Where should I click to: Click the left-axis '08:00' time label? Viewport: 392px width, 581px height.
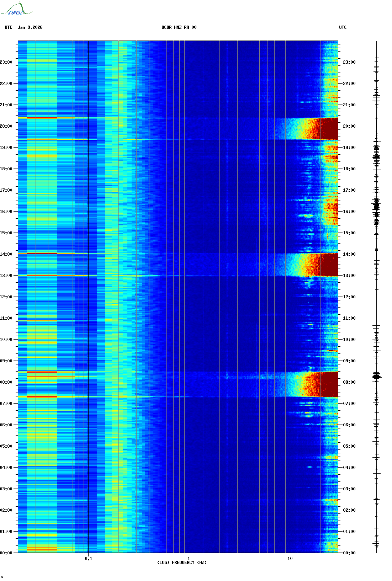pos(6,382)
